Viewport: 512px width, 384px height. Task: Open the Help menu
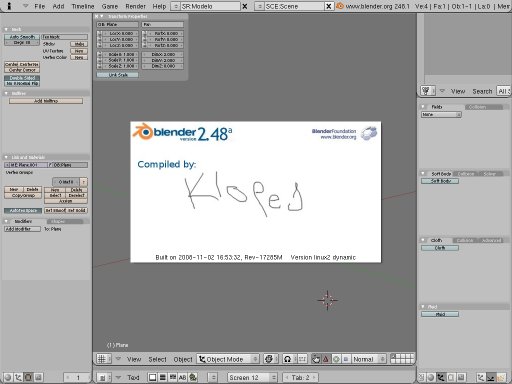(159, 6)
